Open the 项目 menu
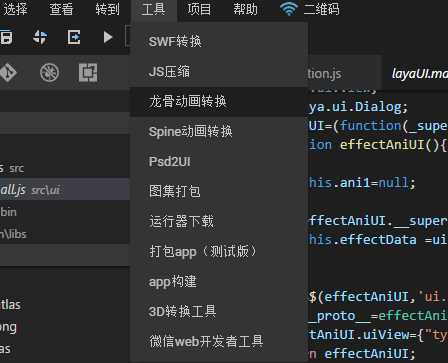This screenshot has width=448, height=363. click(199, 9)
